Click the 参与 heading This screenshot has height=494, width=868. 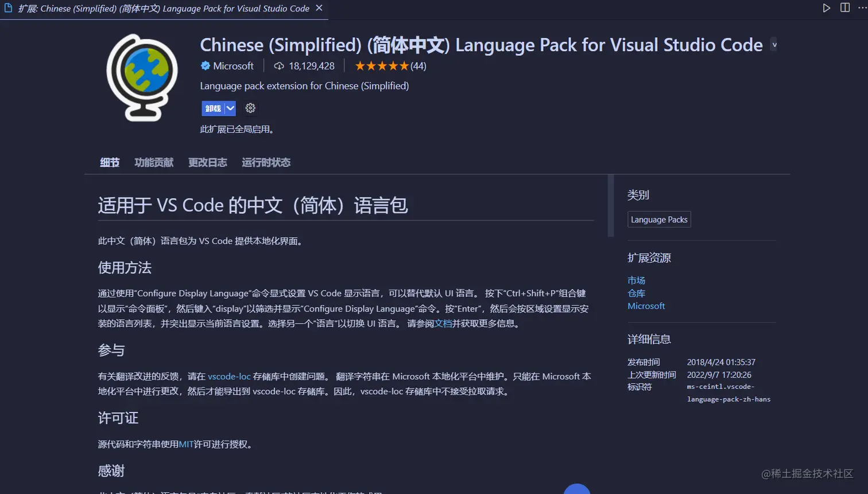[x=111, y=351]
